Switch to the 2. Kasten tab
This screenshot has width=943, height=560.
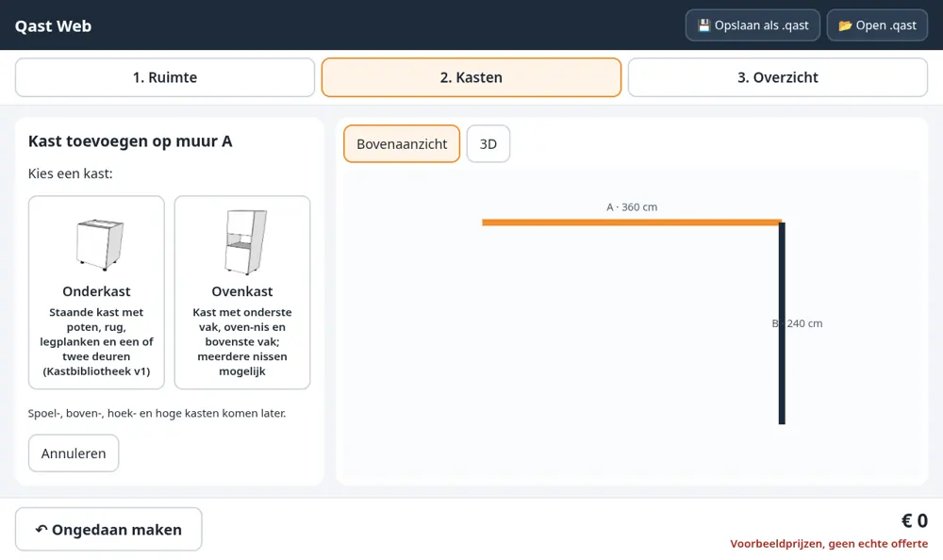pos(471,77)
